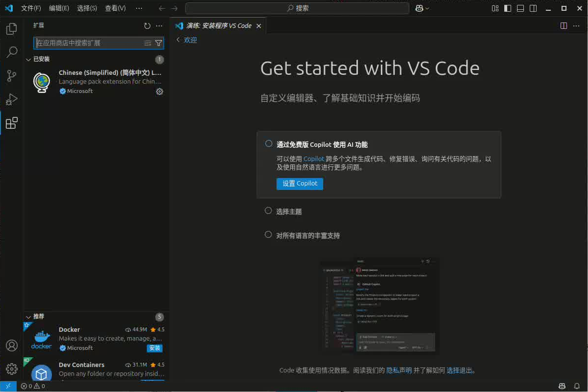Viewport: 588px width, 392px height.
Task: Open errors and warnings status indicator
Action: [x=33, y=386]
